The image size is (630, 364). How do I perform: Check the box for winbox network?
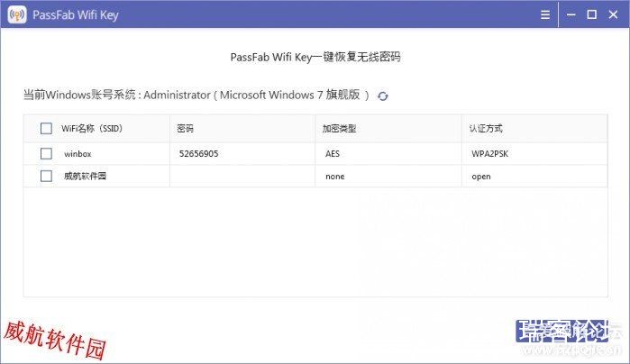46,153
